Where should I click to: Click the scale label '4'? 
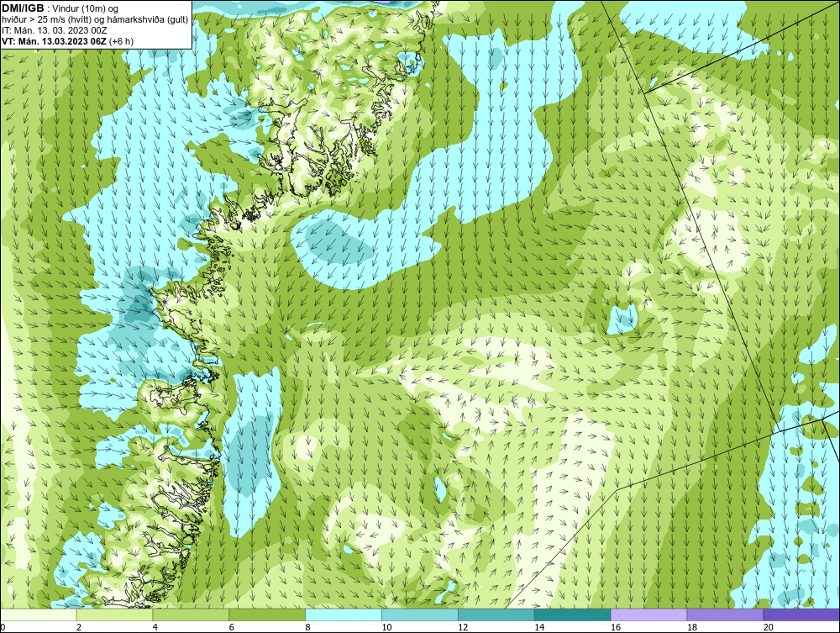pos(155,627)
